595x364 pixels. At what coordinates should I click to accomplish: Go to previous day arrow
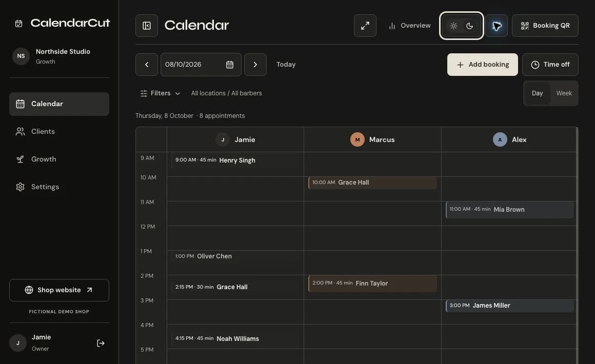[147, 65]
